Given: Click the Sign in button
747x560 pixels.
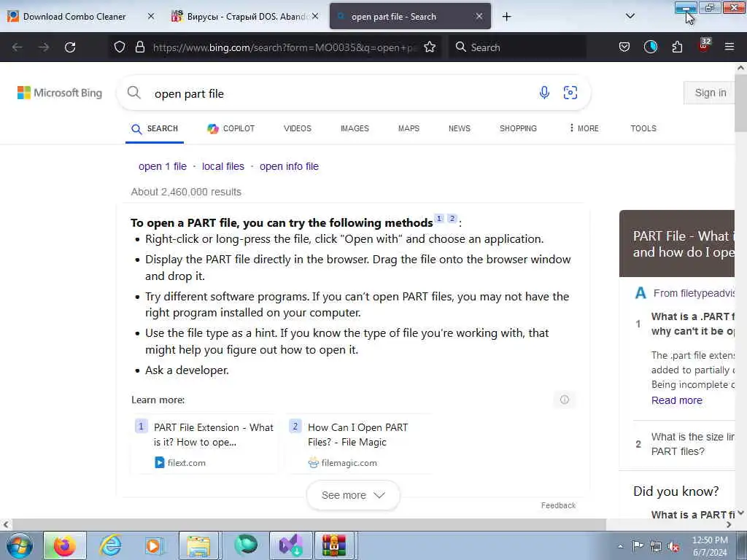Looking at the screenshot, I should coord(710,93).
